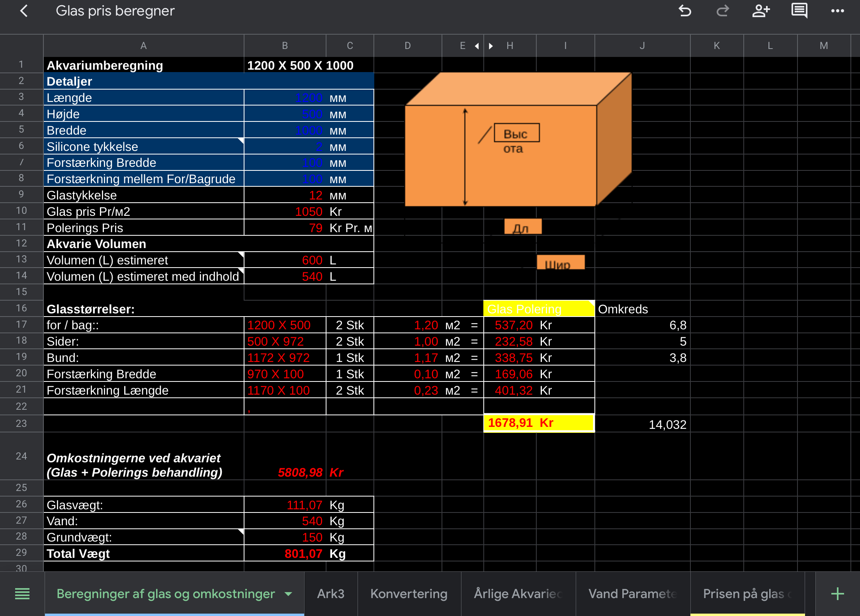
Task: Expand hidden columns with left arrow
Action: (x=477, y=46)
